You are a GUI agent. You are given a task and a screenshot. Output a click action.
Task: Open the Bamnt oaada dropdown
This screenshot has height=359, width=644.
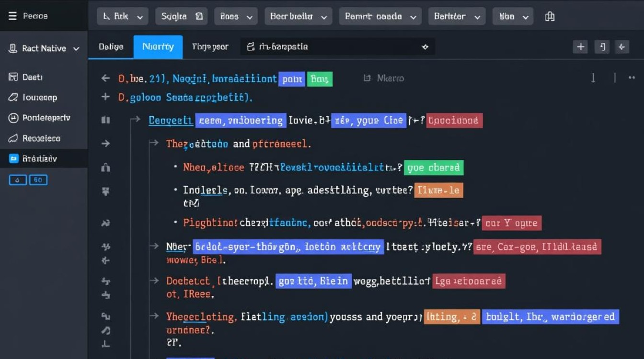click(x=380, y=16)
